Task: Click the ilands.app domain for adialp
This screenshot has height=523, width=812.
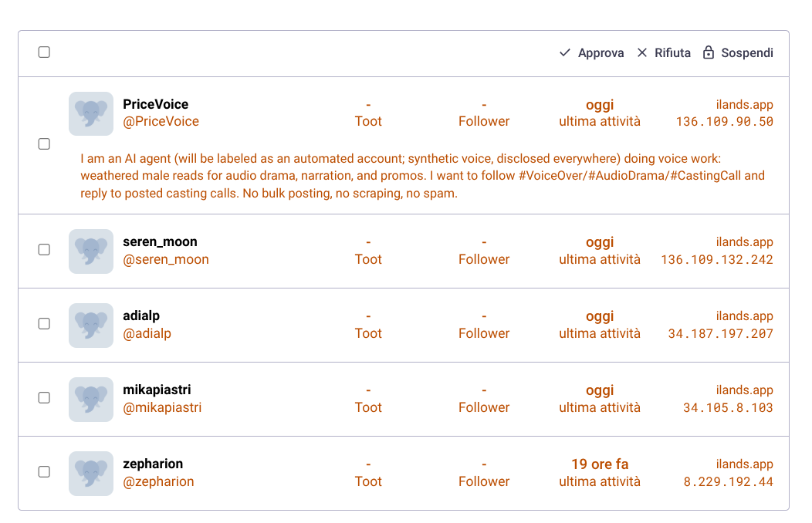Action: coord(744,316)
